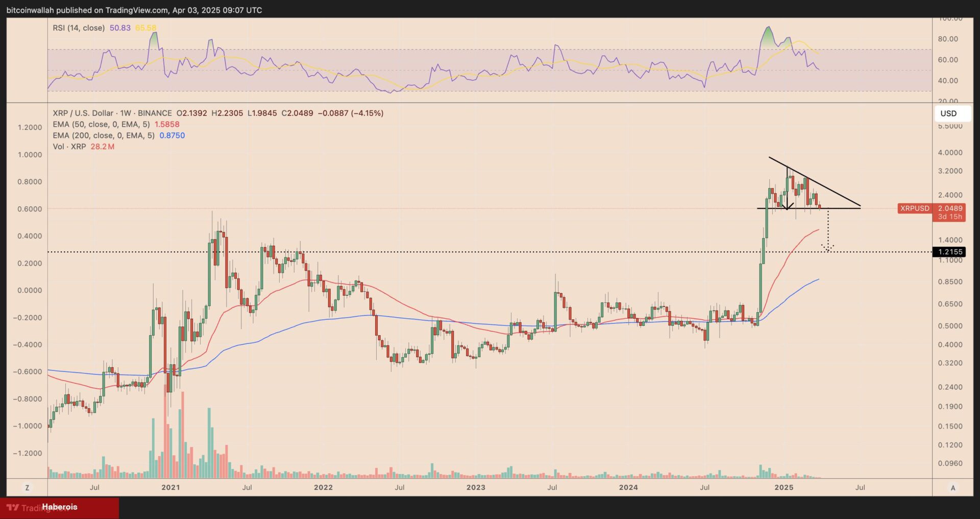This screenshot has height=519, width=980.
Task: Click the 1.4000 price scale label
Action: click(x=950, y=240)
